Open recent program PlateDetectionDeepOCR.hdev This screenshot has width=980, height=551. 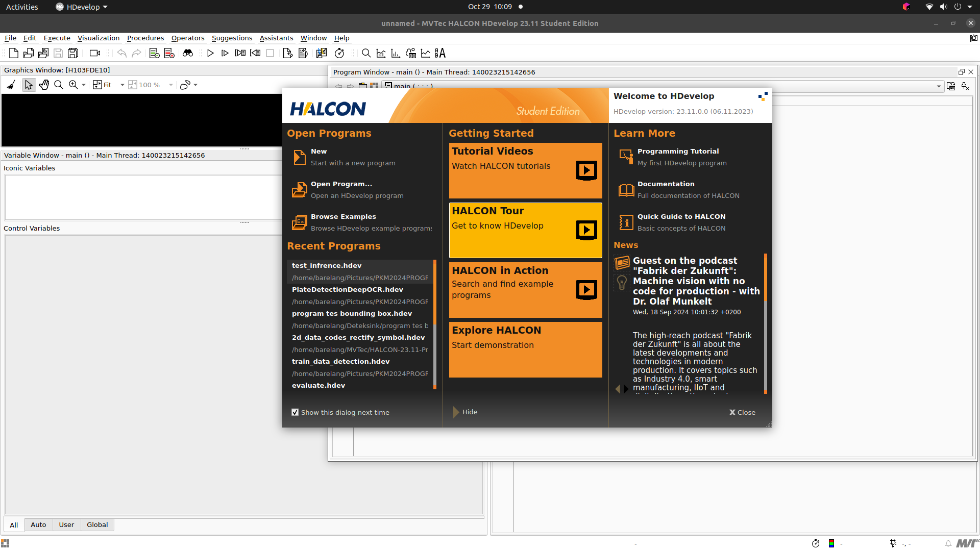[360, 295]
